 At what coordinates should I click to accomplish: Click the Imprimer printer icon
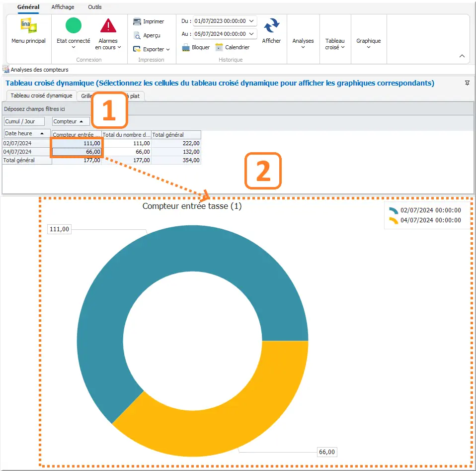[x=137, y=21]
